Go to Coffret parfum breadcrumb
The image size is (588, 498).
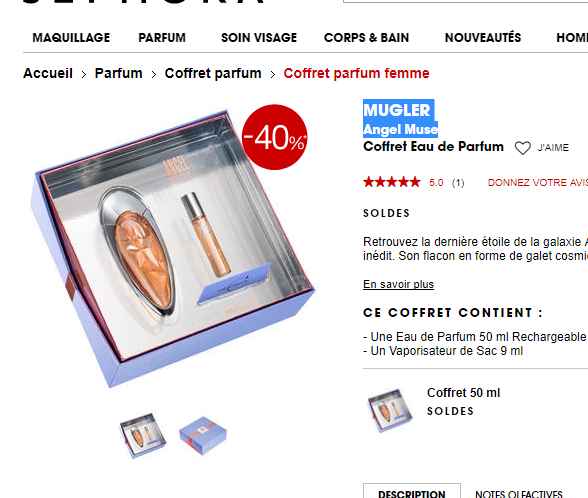click(x=213, y=73)
